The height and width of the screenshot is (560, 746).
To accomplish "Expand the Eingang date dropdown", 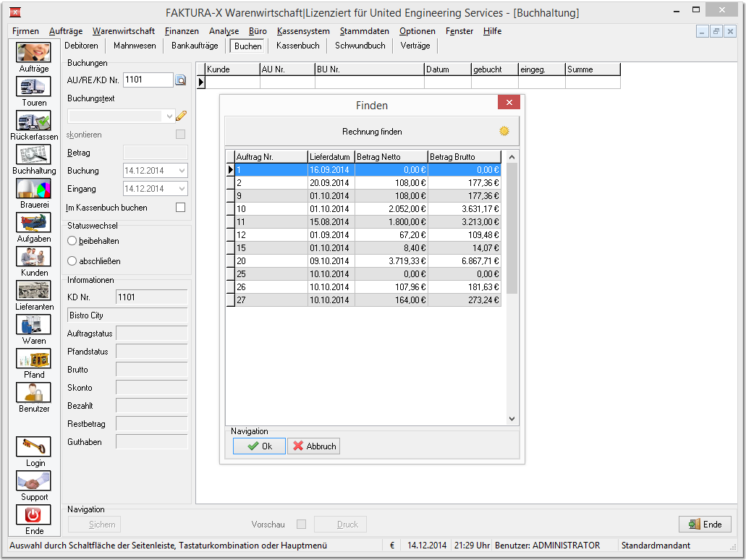I will click(x=182, y=188).
